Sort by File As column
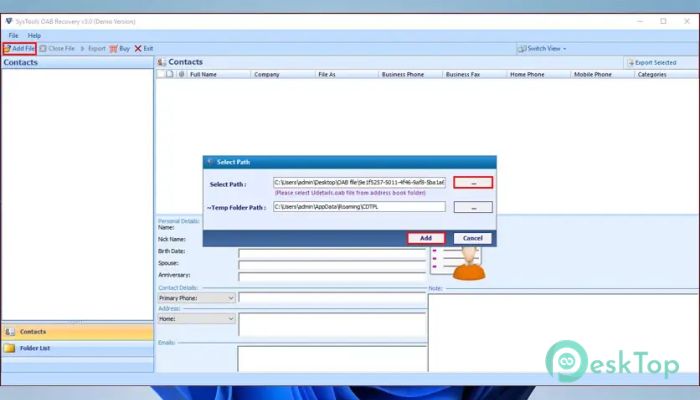700x400 pixels. point(346,74)
